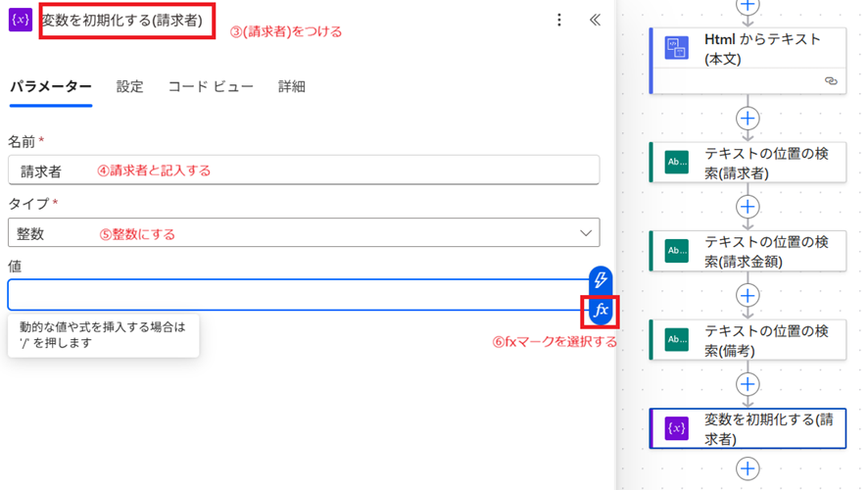Select the 詳細 tab
Image resolution: width=868 pixels, height=490 pixels.
tap(291, 86)
